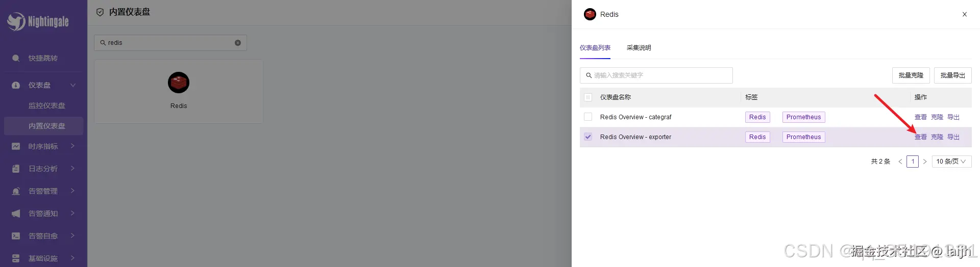980x267 pixels.
Task: Uncheck the Redis Overview - exporter row
Action: pyautogui.click(x=588, y=137)
